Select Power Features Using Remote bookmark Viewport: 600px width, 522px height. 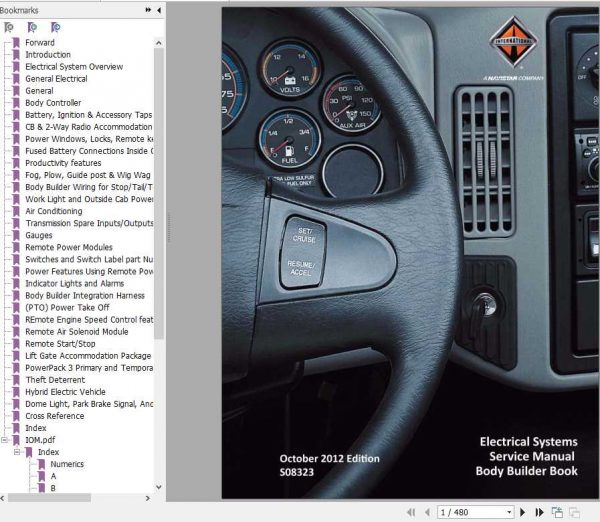click(x=89, y=271)
